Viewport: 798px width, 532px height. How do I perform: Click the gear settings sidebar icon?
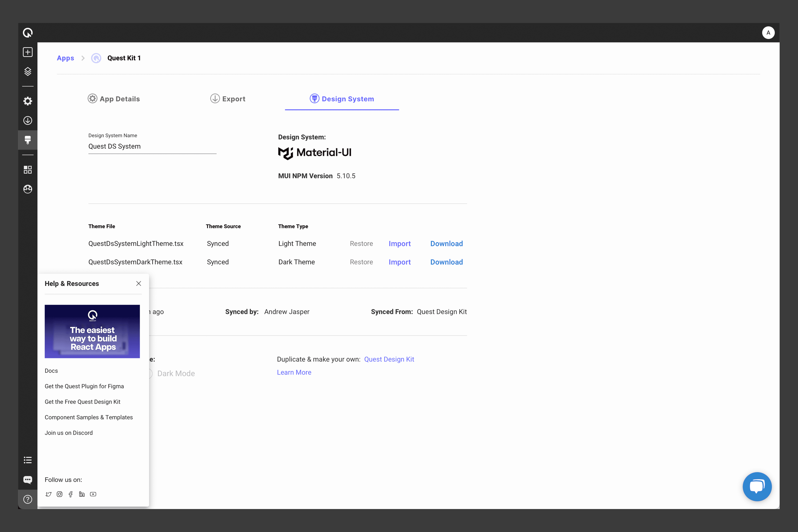27,101
